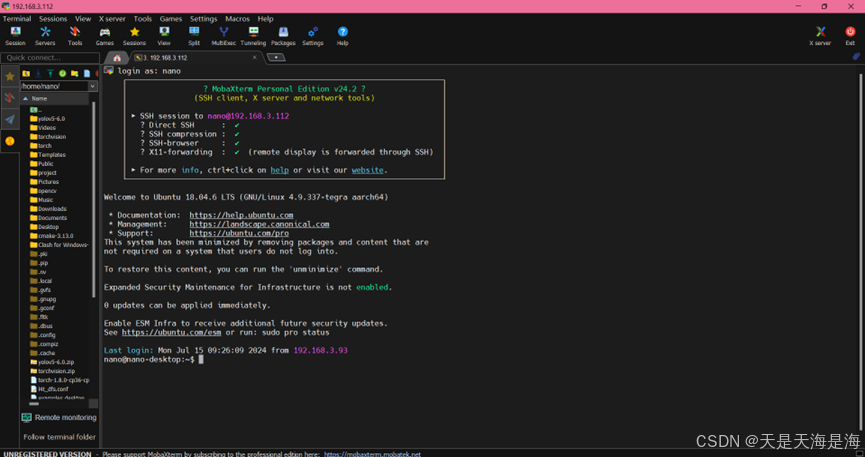
Task: Click the Games gamepad toolbar icon
Action: (105, 36)
